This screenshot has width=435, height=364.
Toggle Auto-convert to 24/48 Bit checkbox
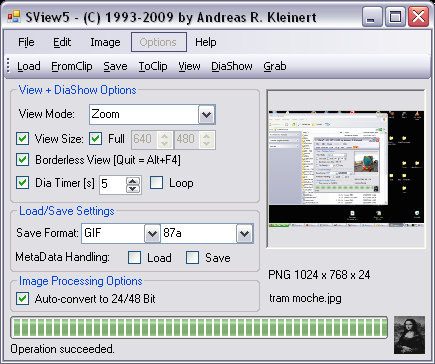23,299
